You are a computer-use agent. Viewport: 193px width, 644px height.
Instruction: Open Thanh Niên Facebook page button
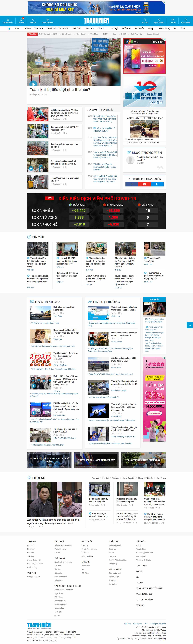coord(132,184)
